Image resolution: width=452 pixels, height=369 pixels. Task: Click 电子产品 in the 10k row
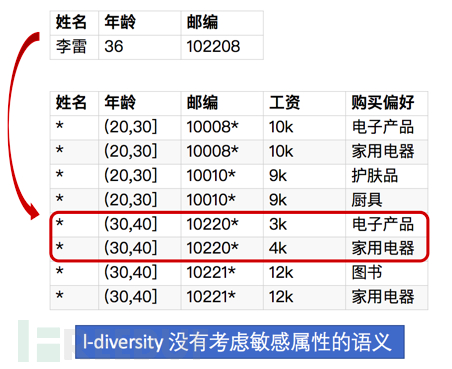click(x=387, y=127)
